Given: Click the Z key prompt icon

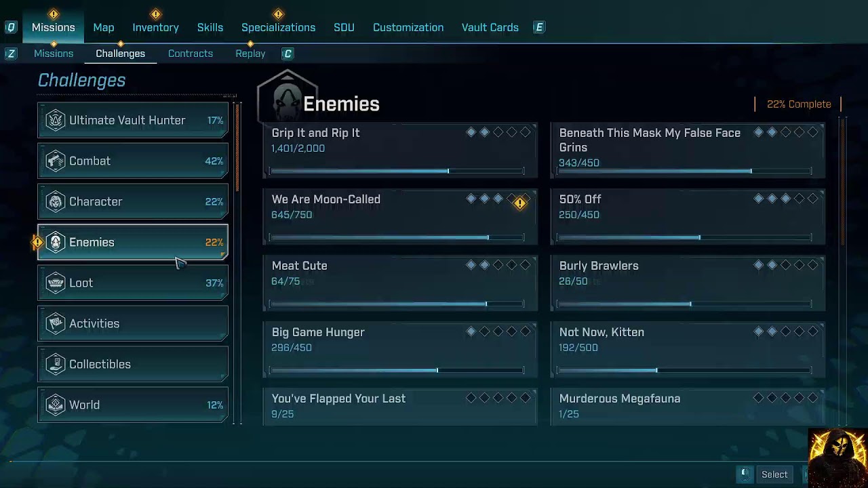Looking at the screenshot, I should point(11,54).
